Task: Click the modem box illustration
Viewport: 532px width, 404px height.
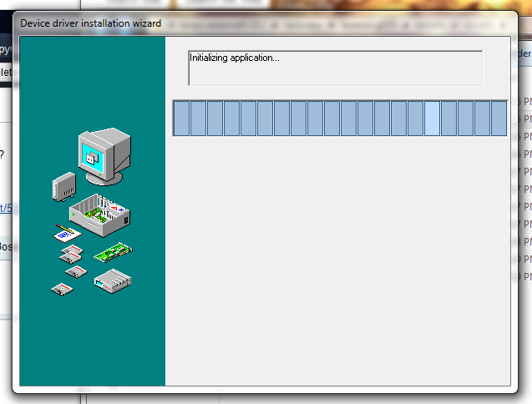Action: (113, 280)
